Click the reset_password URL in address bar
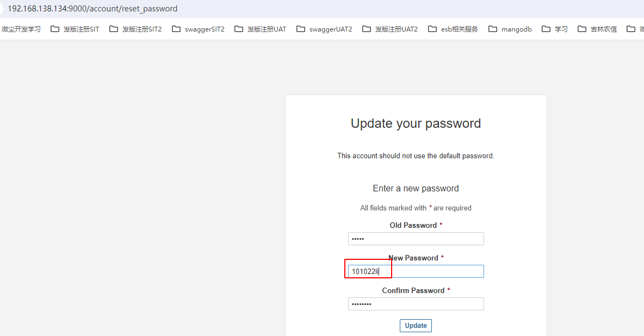The image size is (644, 336). [92, 9]
